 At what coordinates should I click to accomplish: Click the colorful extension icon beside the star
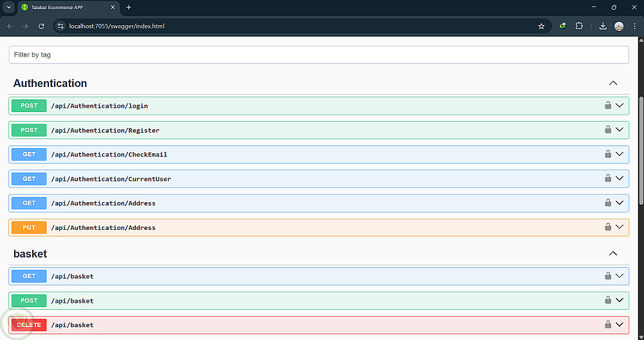563,26
